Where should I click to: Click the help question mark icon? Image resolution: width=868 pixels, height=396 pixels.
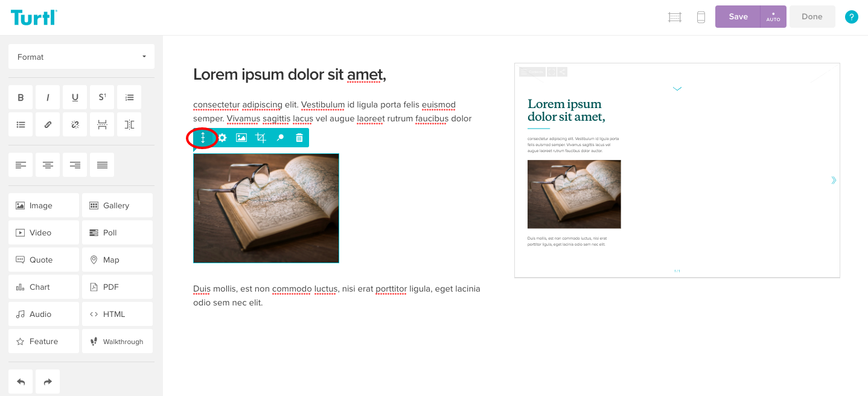[x=851, y=17]
